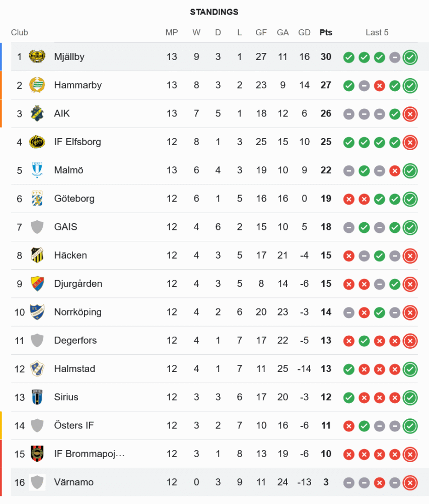Sort the table by Pts column

pos(326,33)
